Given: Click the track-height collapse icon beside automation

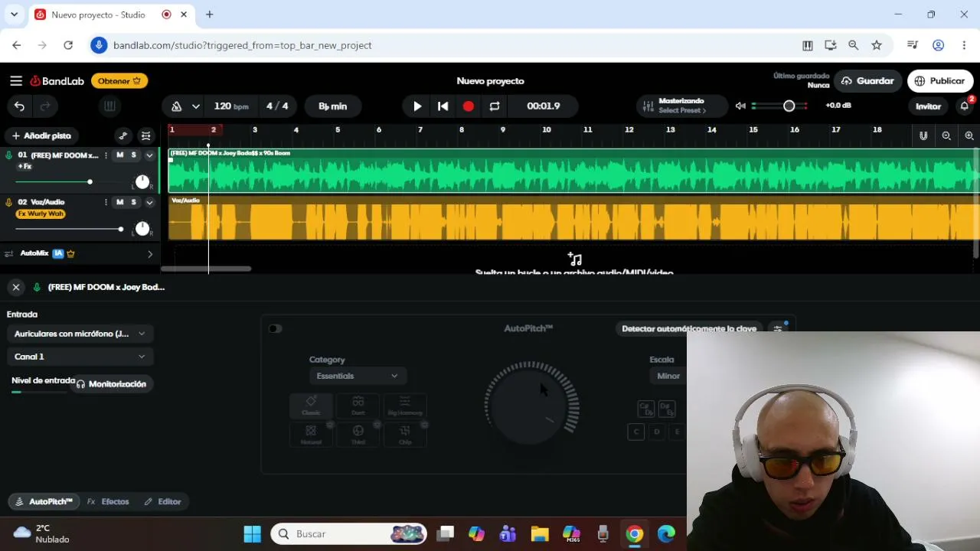Looking at the screenshot, I should pyautogui.click(x=145, y=135).
